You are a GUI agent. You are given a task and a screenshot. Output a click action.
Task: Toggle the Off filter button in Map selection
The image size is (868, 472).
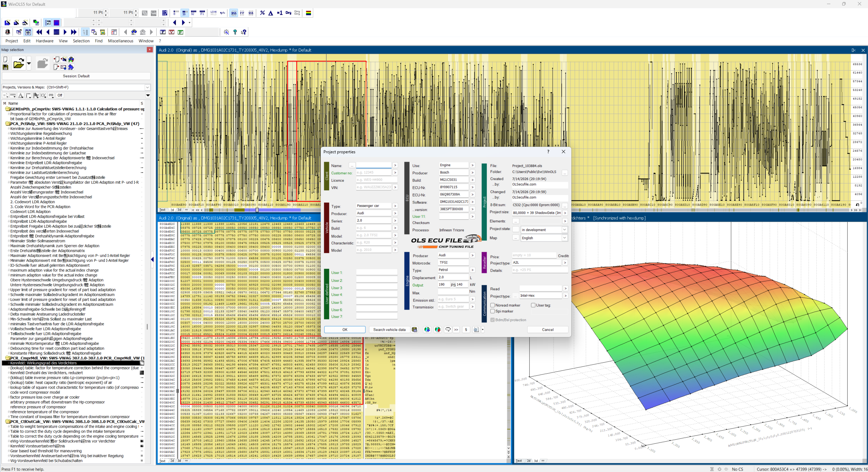[x=60, y=95]
